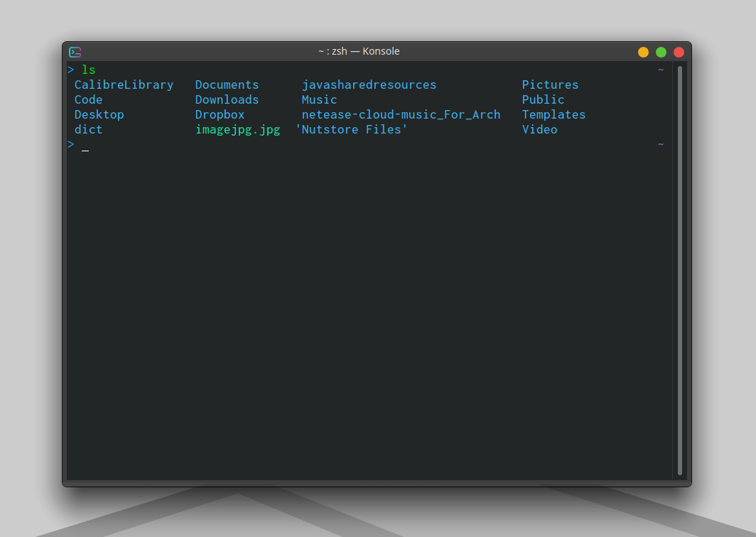
Task: Click the 'ls' command text
Action: pyautogui.click(x=89, y=70)
